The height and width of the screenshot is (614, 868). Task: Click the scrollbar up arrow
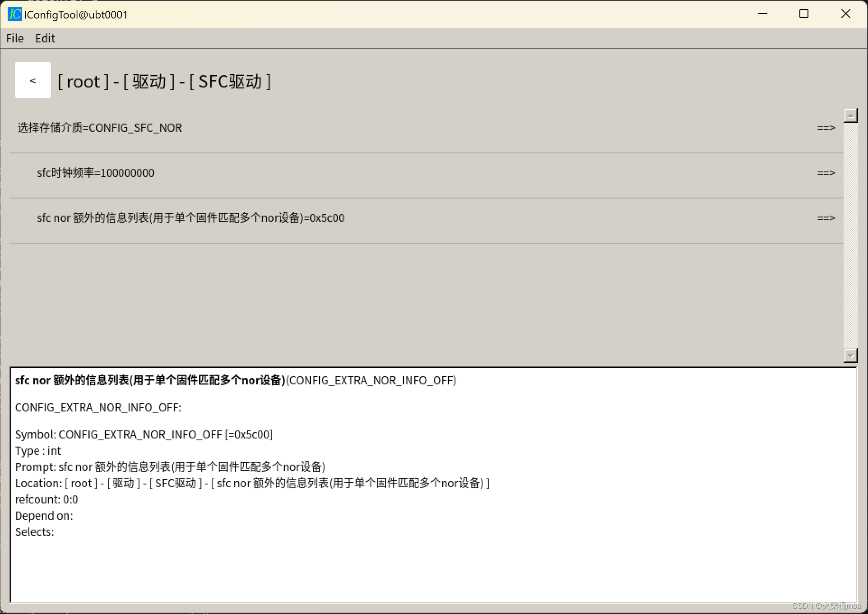tap(850, 116)
